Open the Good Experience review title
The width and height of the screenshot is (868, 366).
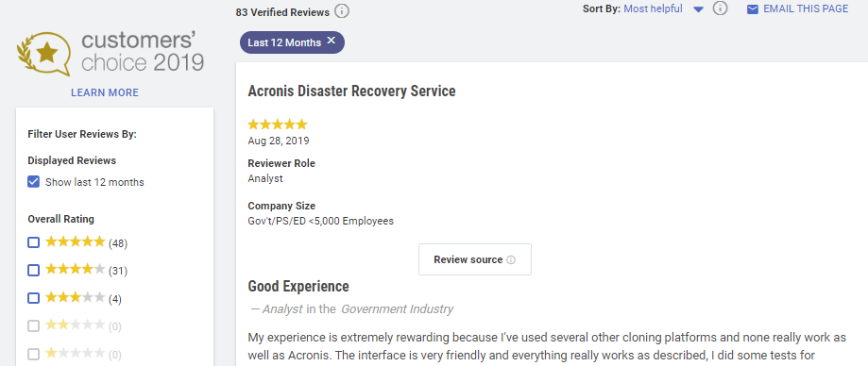298,287
